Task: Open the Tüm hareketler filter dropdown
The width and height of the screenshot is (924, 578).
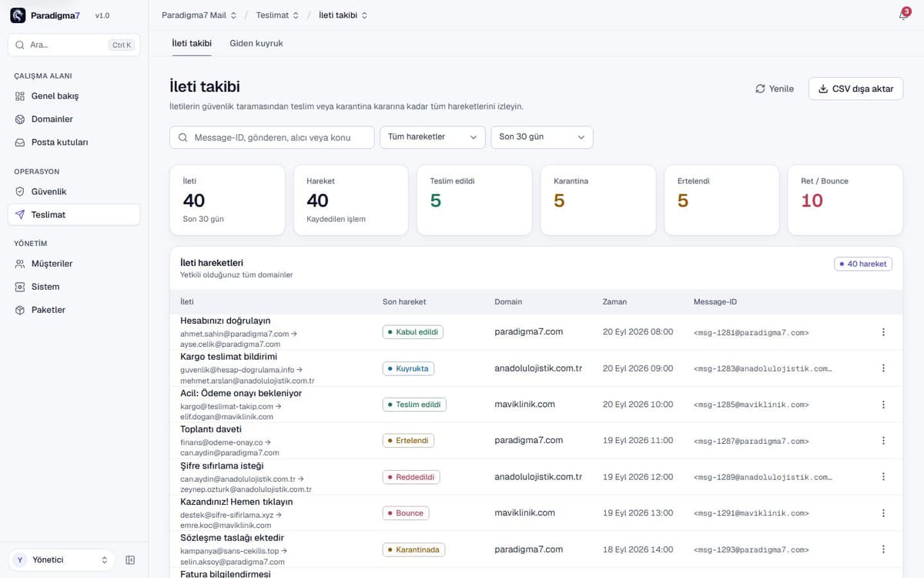Action: pos(433,137)
